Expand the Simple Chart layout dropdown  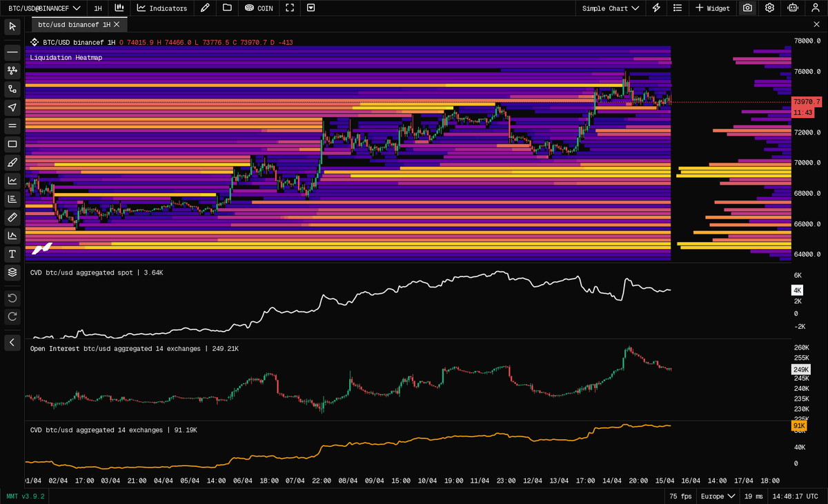pos(611,8)
